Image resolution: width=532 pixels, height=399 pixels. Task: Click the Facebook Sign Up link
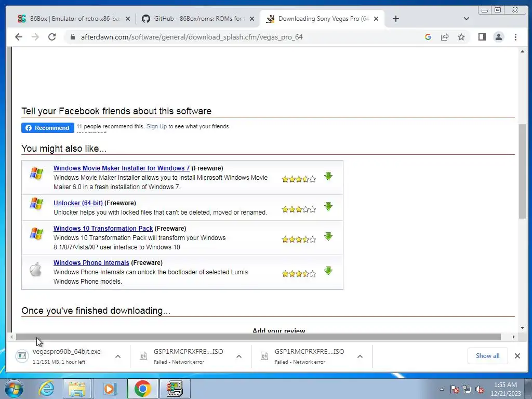click(x=156, y=126)
